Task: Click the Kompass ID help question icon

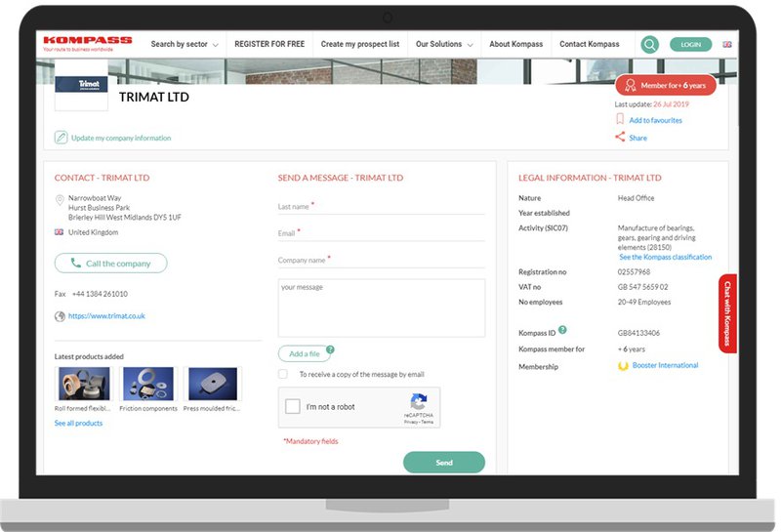Action: coord(562,331)
